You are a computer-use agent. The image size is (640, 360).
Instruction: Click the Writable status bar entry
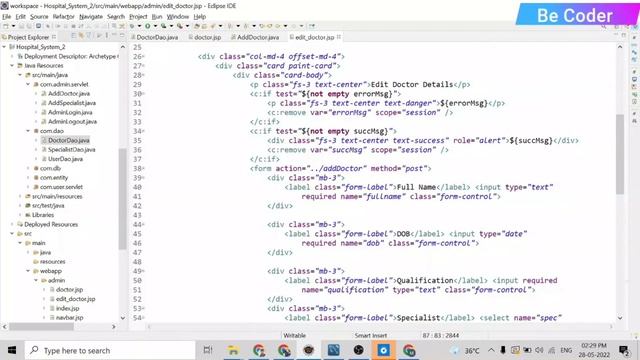click(295, 336)
